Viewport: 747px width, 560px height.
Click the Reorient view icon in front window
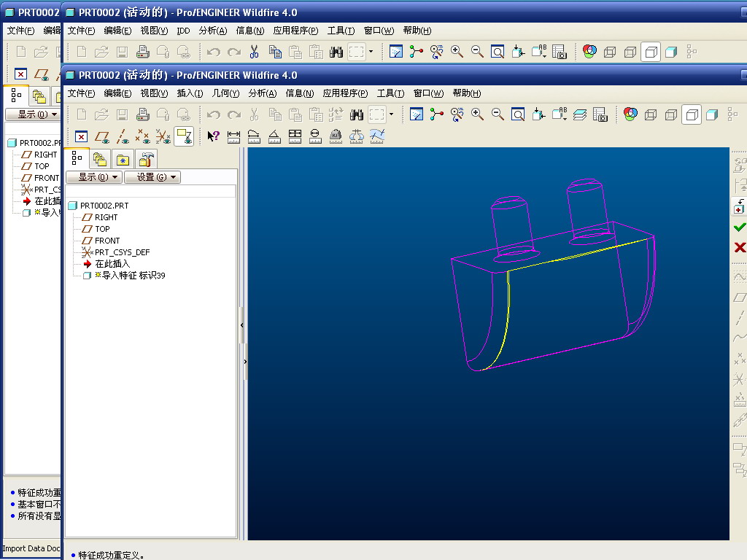click(538, 114)
